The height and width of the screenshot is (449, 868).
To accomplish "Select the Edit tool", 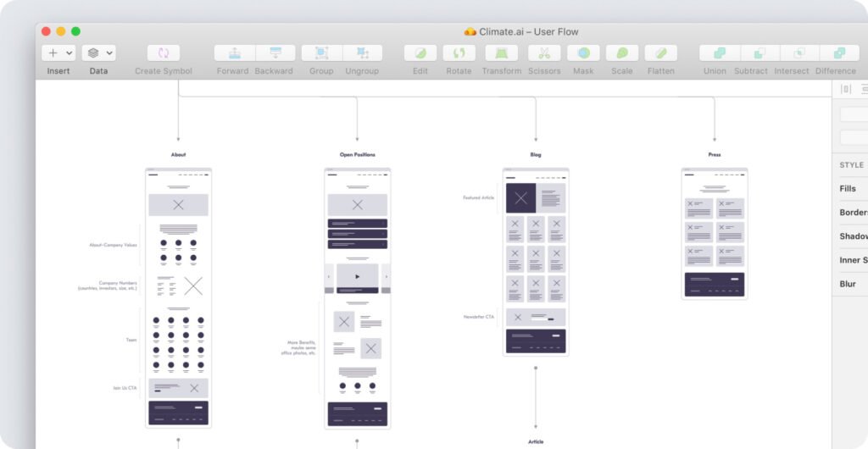I will (x=420, y=53).
